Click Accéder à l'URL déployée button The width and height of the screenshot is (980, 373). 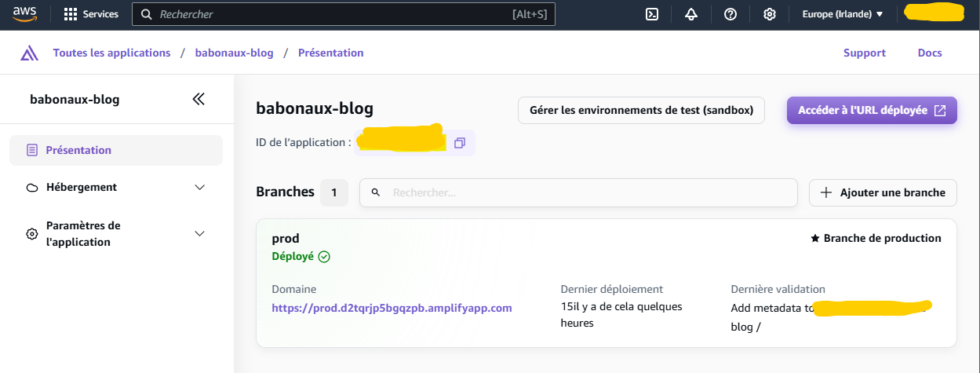tap(872, 111)
